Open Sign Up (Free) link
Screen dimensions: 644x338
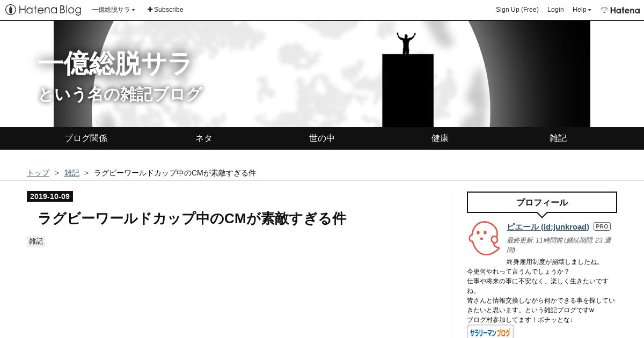pyautogui.click(x=517, y=10)
